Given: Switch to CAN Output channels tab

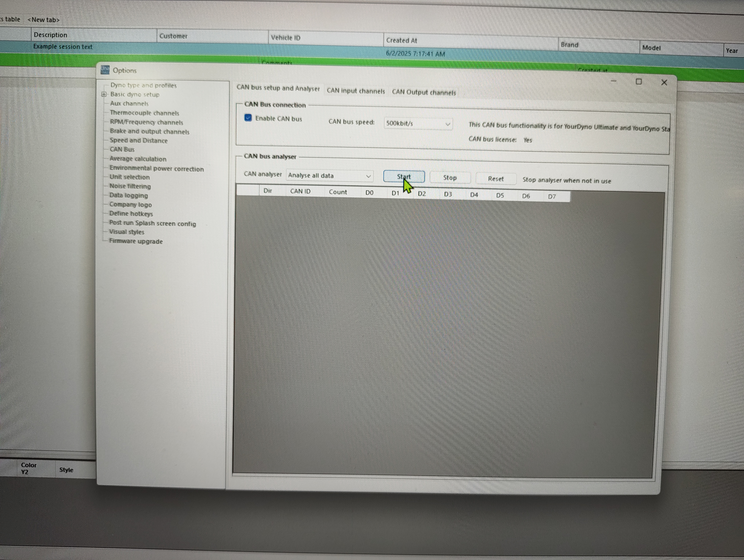Looking at the screenshot, I should (423, 92).
